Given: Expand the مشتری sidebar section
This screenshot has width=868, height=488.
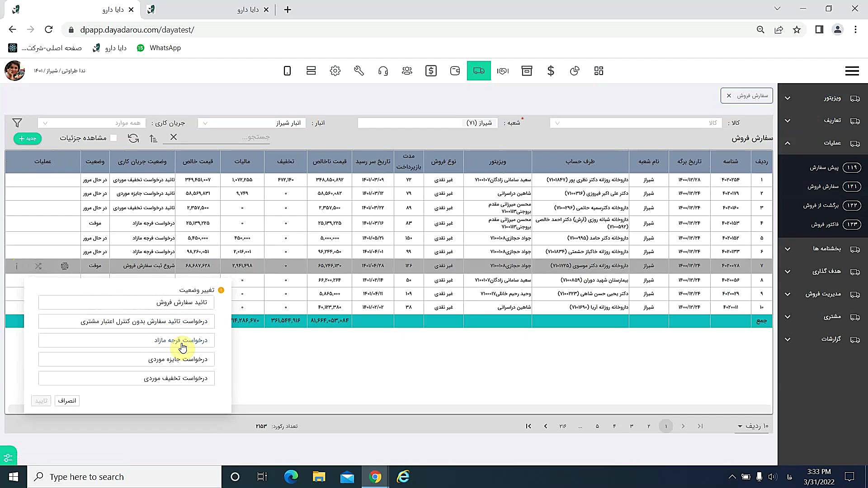Looking at the screenshot, I should 823,317.
